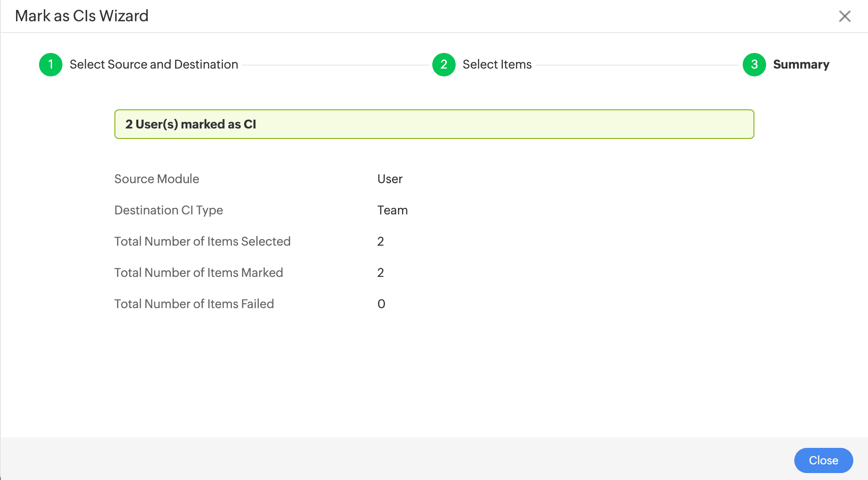
Task: Go to Select Source and Destination step
Action: coord(153,65)
